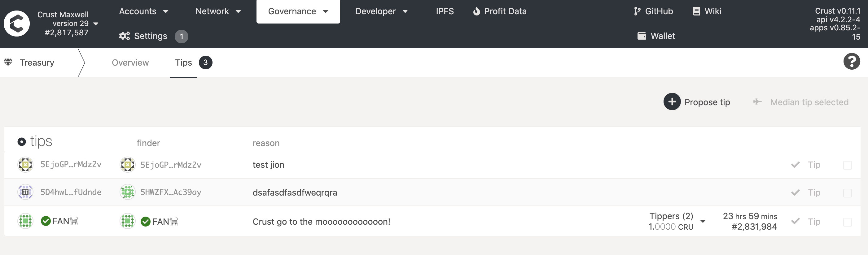Click the Wiki book icon
Image resolution: width=868 pixels, height=255 pixels.
pos(696,11)
